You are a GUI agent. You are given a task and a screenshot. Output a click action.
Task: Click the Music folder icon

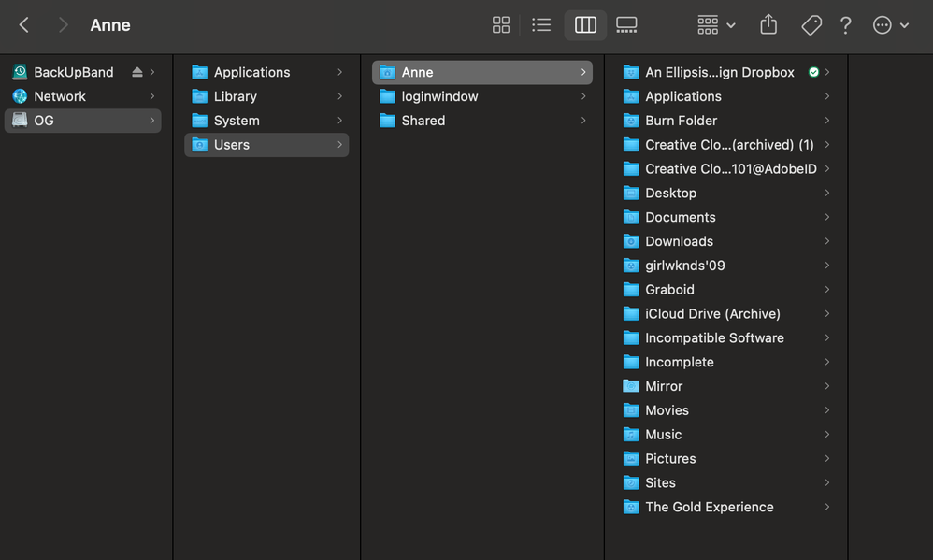[631, 435]
